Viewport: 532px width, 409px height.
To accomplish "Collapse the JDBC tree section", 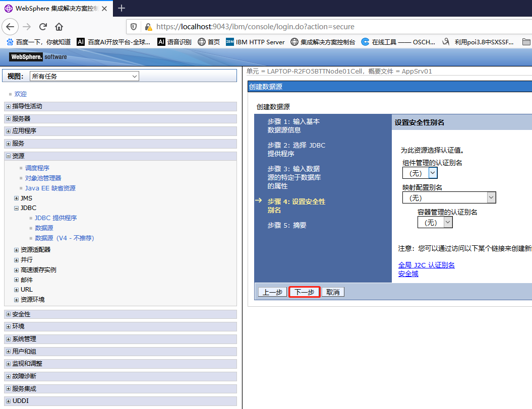I will tap(16, 208).
